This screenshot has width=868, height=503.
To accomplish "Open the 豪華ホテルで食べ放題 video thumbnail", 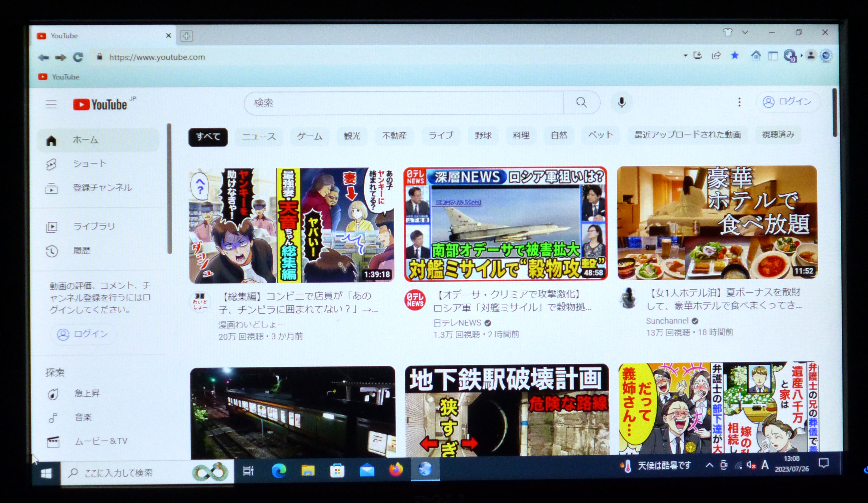I will point(717,222).
